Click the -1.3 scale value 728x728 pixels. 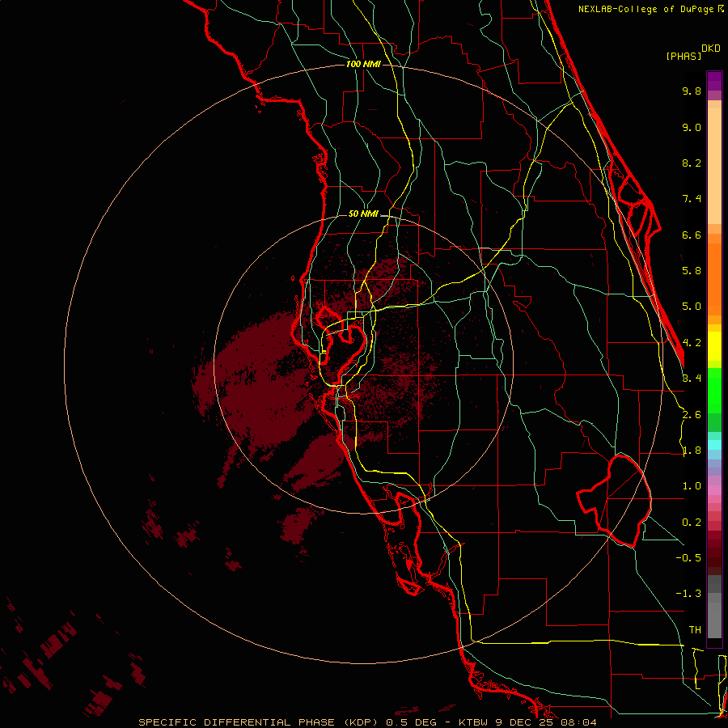point(688,594)
